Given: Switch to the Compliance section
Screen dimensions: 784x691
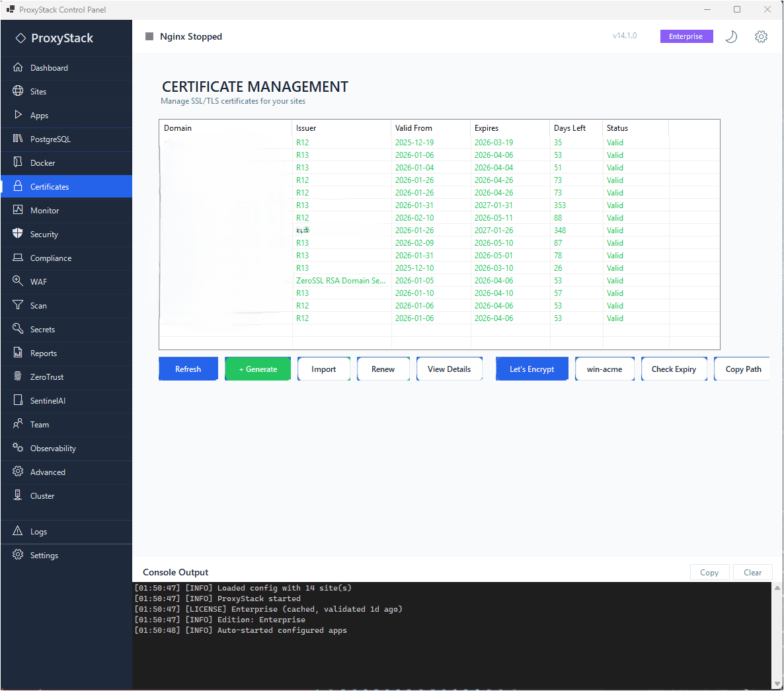Looking at the screenshot, I should pyautogui.click(x=50, y=258).
